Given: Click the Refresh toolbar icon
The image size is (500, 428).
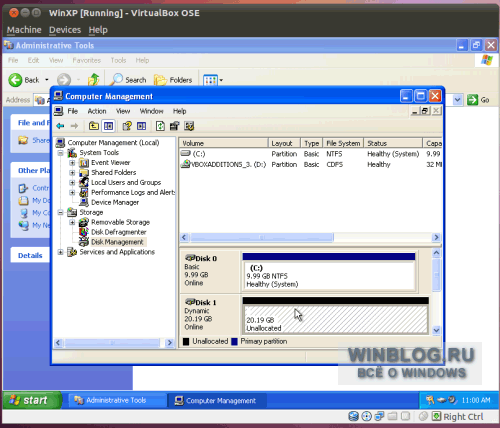Looking at the screenshot, I should pyautogui.click(x=160, y=126).
